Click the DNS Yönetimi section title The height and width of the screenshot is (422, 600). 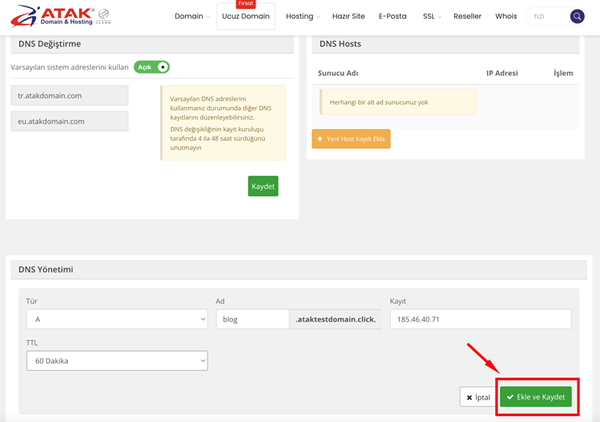pyautogui.click(x=46, y=269)
